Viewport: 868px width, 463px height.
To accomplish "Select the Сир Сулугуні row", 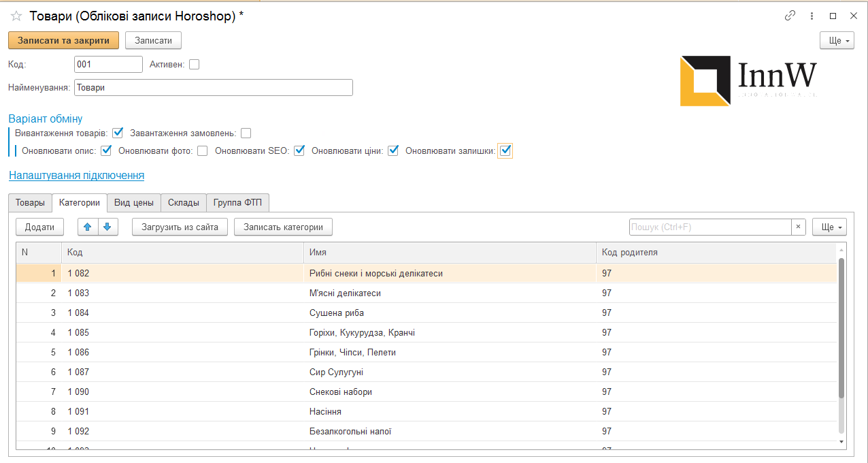I will coord(427,372).
